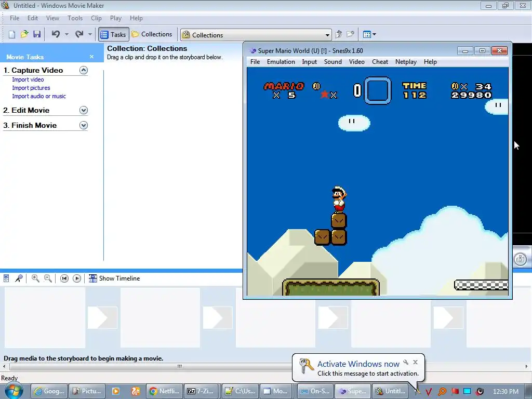Click the storyboard scroll right arrow
532x399 pixels.
527,366
